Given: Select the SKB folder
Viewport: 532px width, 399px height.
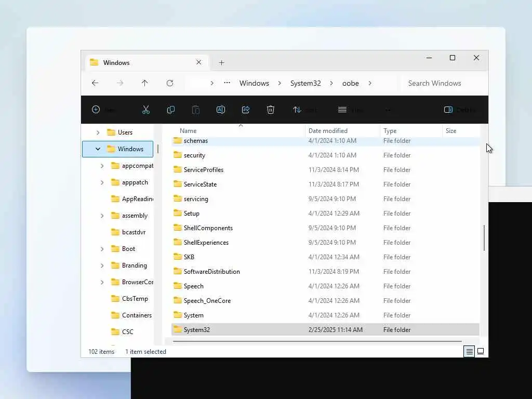Looking at the screenshot, I should pos(189,257).
